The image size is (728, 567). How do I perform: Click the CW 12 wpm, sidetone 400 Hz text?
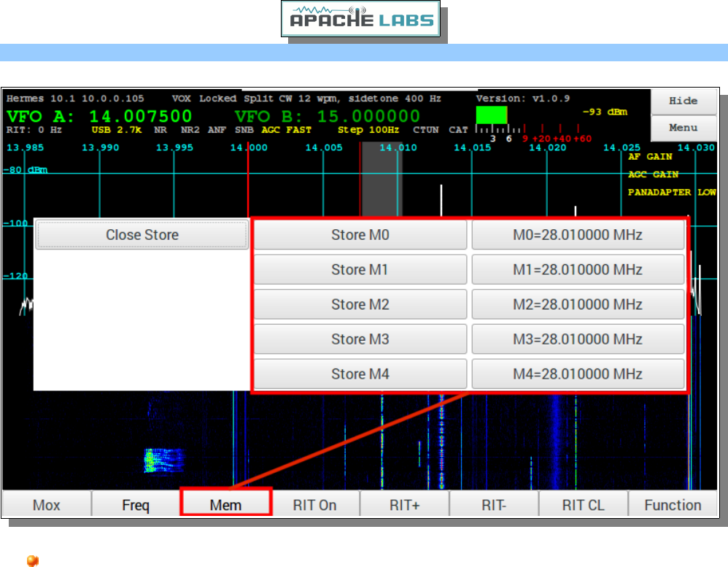pyautogui.click(x=360, y=99)
